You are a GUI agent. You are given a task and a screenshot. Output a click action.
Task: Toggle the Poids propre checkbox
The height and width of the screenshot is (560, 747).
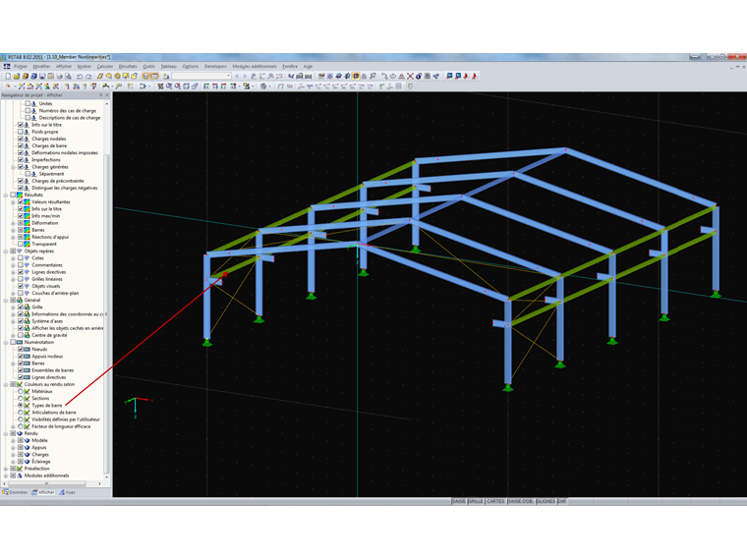click(x=21, y=132)
